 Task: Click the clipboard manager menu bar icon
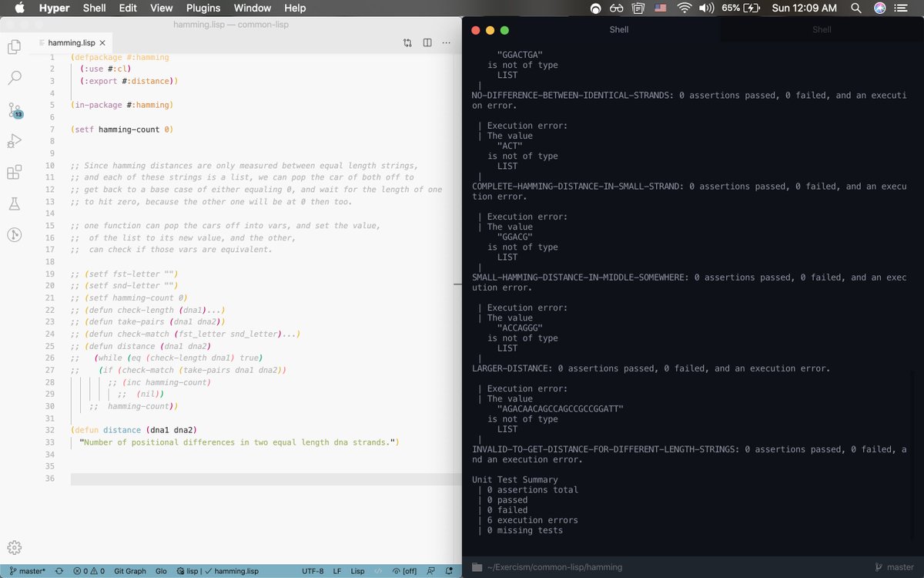[638, 8]
